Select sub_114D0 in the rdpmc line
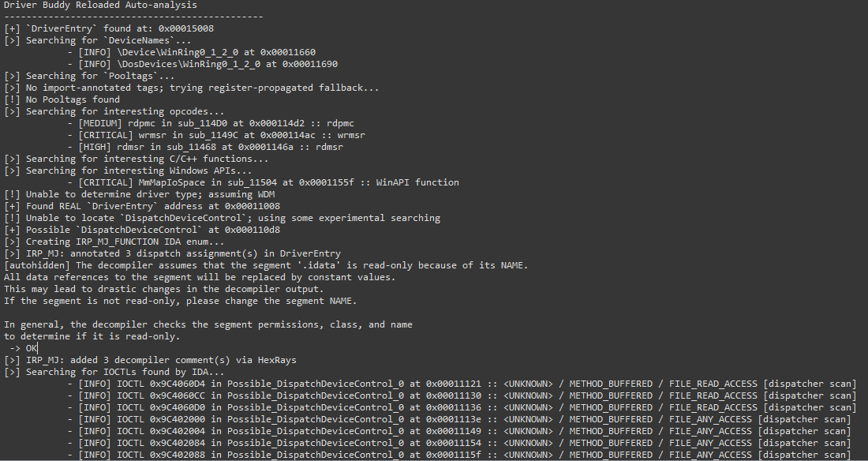 (203, 123)
